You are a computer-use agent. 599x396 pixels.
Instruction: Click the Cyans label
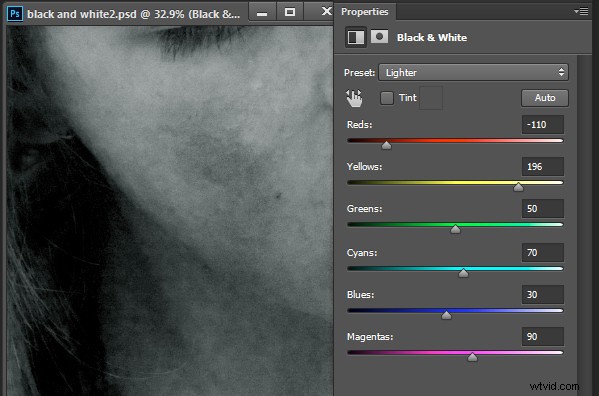click(362, 252)
